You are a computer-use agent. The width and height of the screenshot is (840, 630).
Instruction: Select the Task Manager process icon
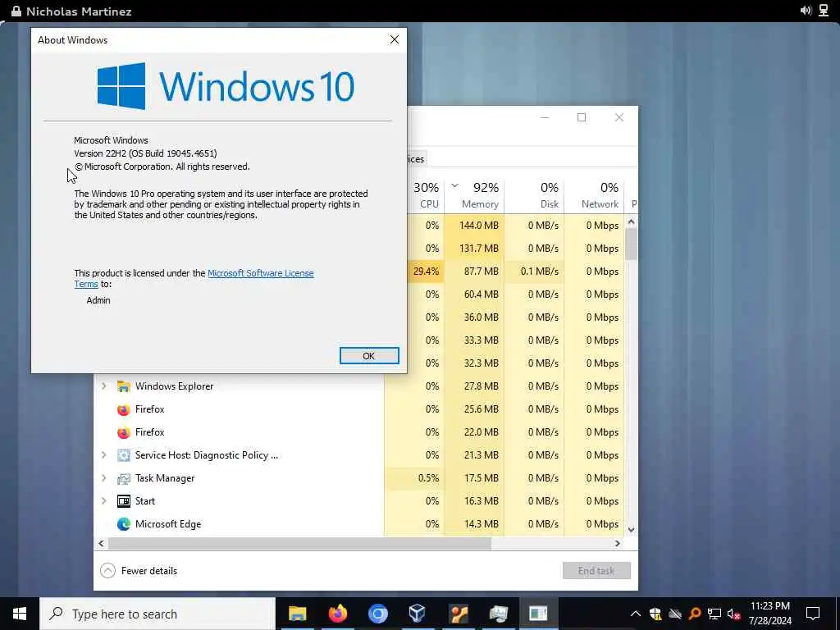pos(124,478)
